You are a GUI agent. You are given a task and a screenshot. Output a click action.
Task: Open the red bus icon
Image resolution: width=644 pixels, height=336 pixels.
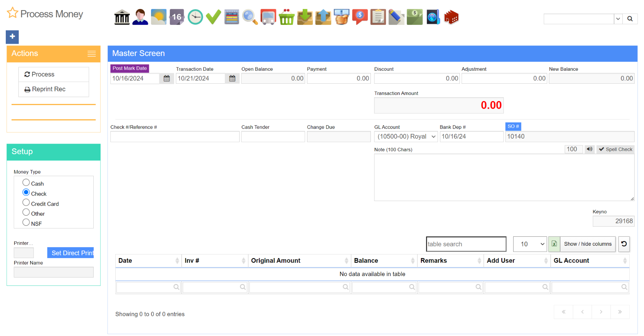[x=268, y=17]
